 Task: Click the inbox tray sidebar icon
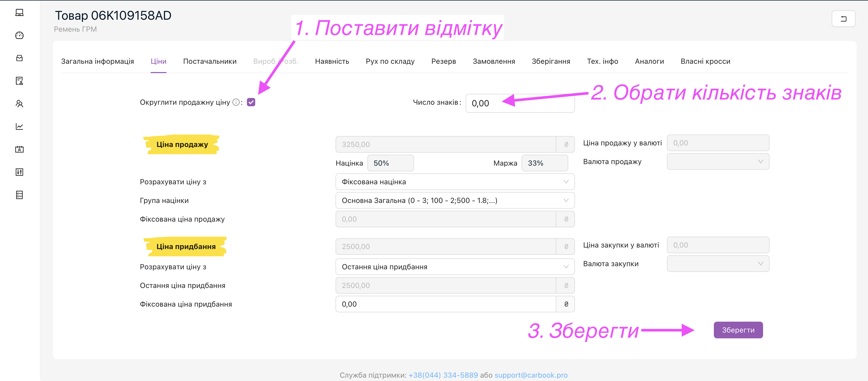19,58
